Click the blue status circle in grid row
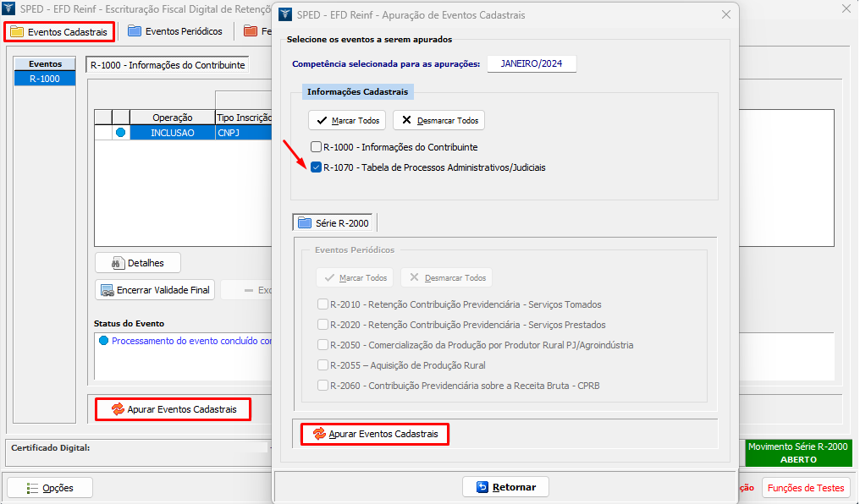The image size is (860, 504). 121,133
